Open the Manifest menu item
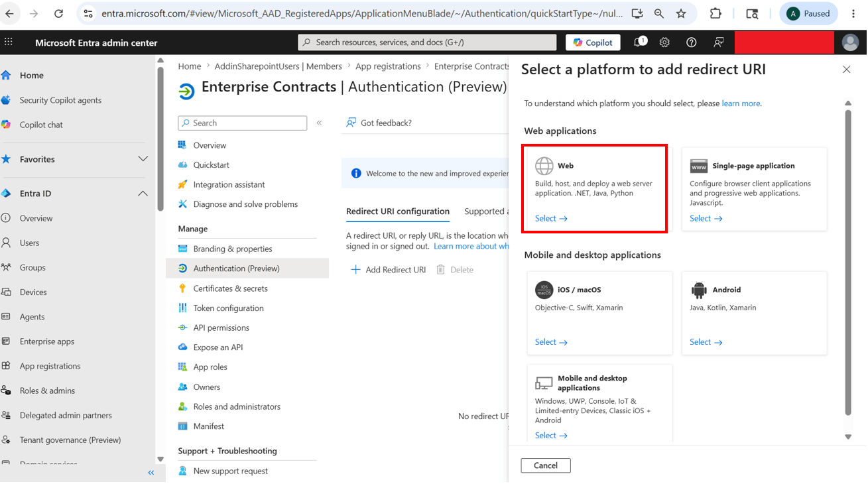This screenshot has width=868, height=484. 209,426
